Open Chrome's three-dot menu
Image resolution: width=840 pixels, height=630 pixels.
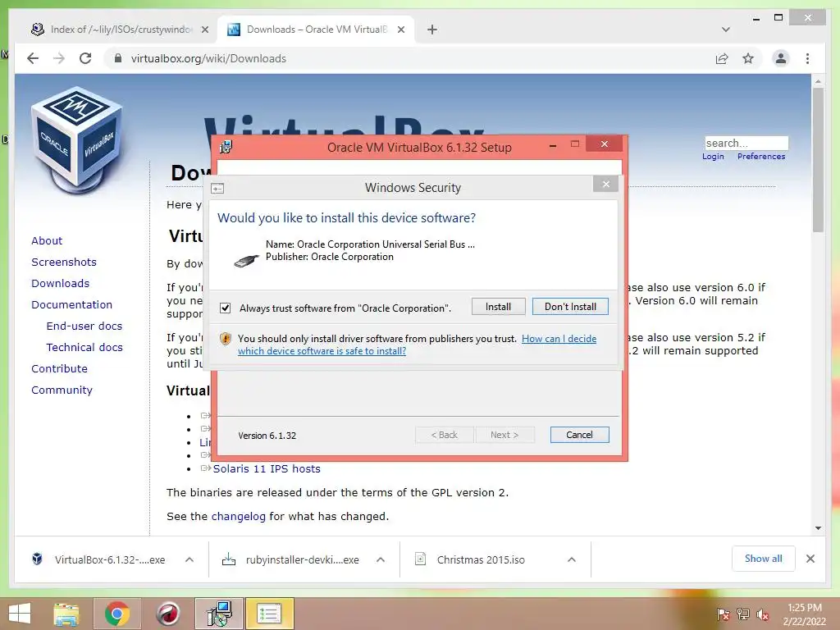tap(807, 58)
